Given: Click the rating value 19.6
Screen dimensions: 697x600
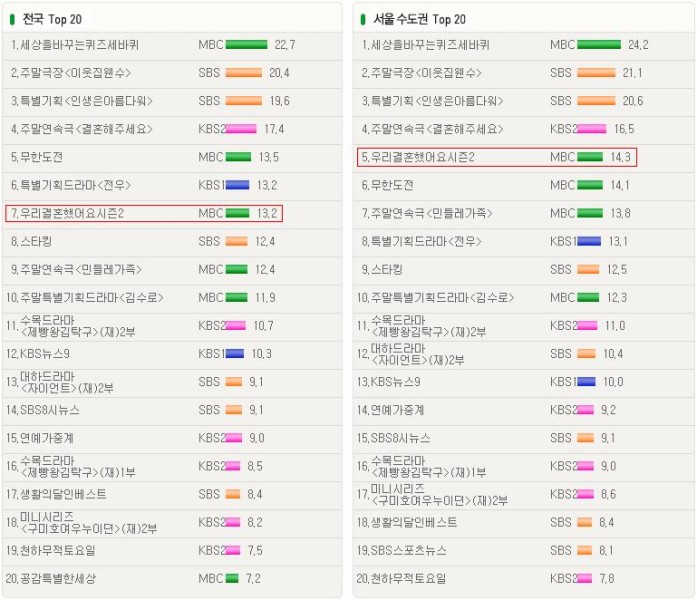Looking at the screenshot, I should coord(280,101).
